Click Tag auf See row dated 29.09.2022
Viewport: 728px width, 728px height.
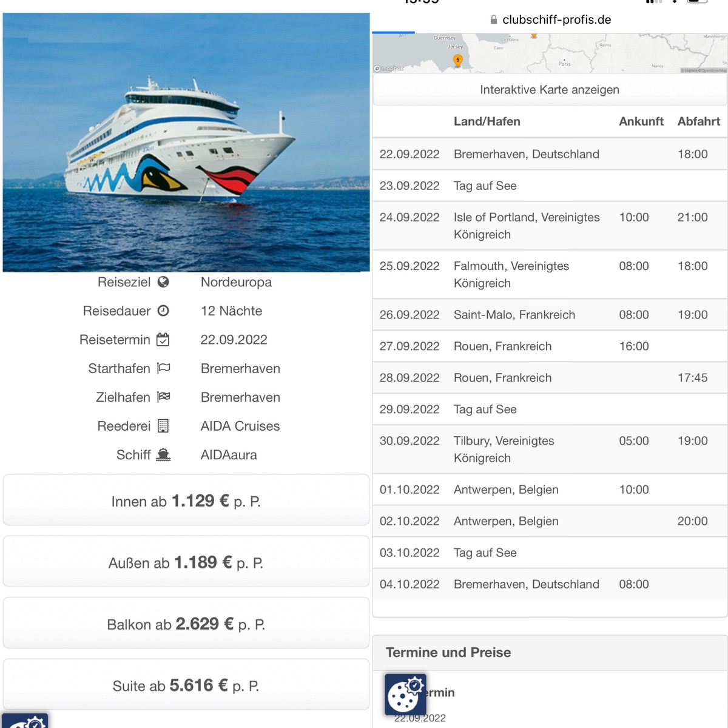(550, 409)
